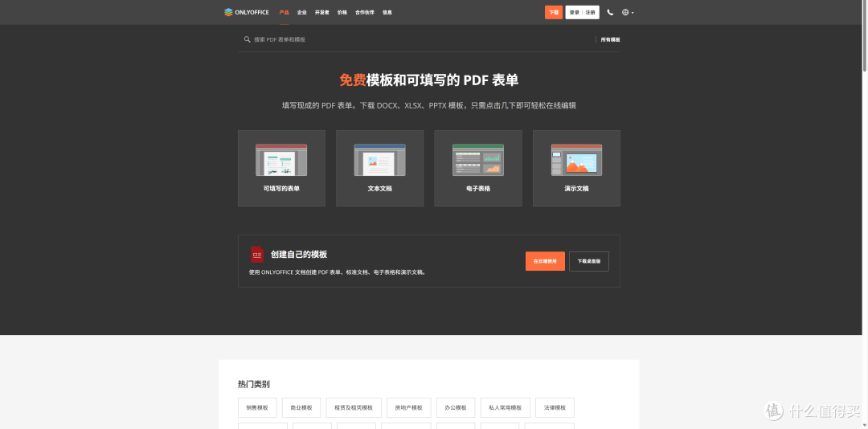Open the 开发者 menu
The height and width of the screenshot is (429, 868).
tap(321, 12)
